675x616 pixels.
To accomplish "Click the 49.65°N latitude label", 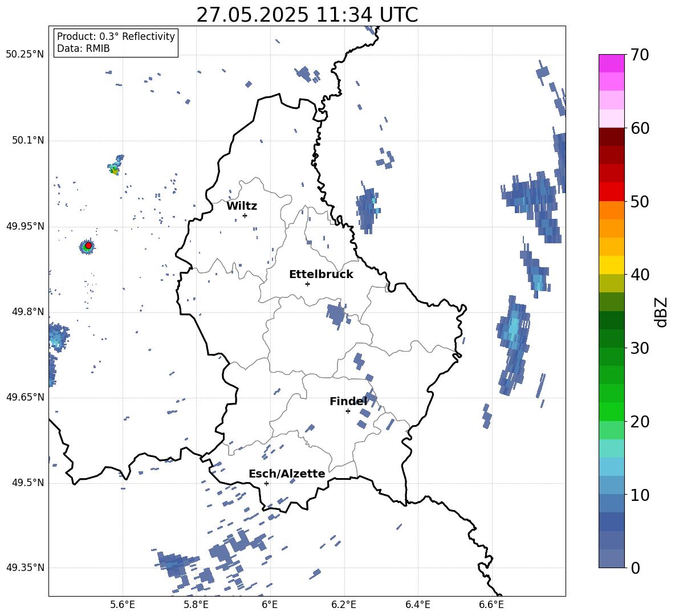I will coord(25,397).
